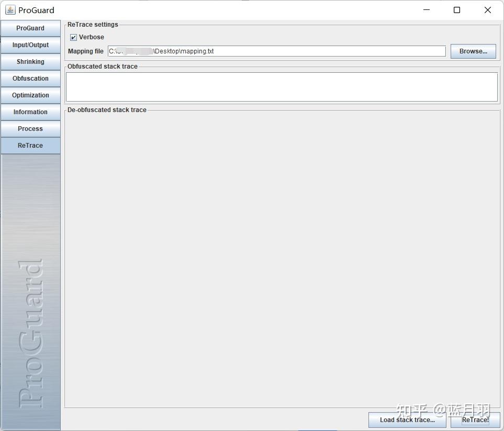Select the Optimization tab
The height and width of the screenshot is (431, 504).
coord(30,95)
